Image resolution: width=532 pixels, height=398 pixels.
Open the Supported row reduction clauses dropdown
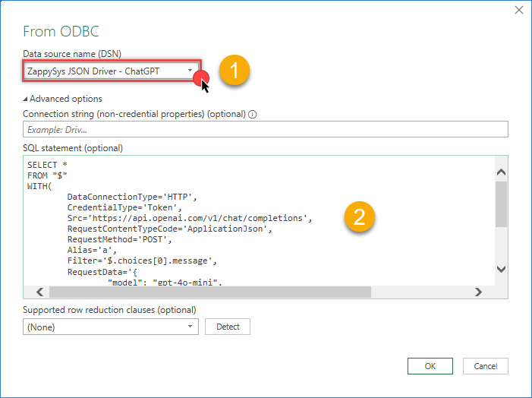[111, 327]
